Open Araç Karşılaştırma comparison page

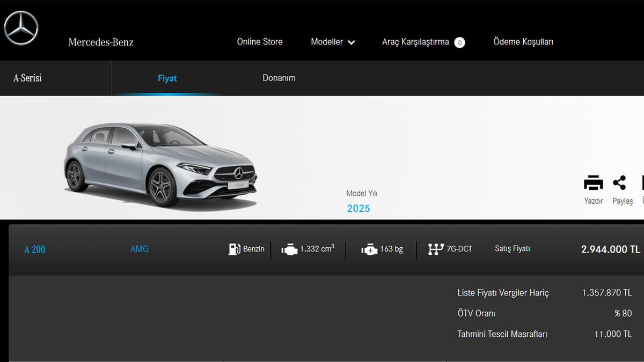coord(415,42)
